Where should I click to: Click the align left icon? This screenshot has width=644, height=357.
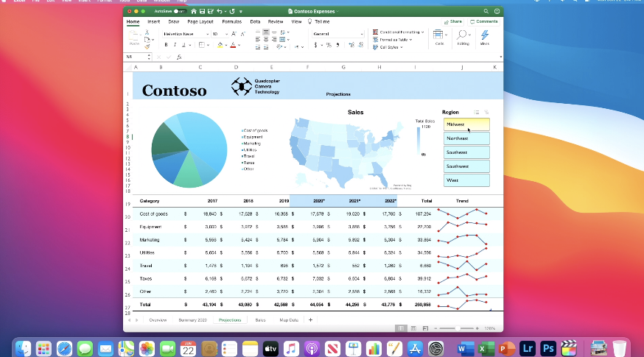257,40
